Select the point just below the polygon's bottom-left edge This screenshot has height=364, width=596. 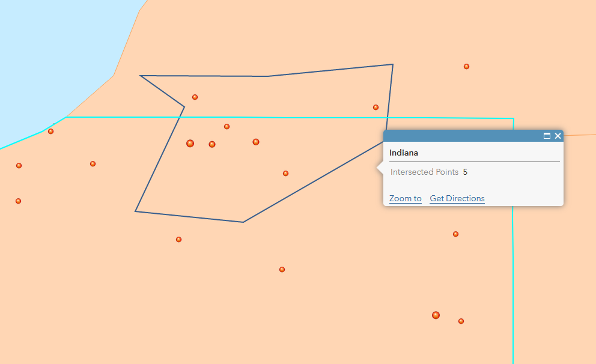[x=178, y=240]
